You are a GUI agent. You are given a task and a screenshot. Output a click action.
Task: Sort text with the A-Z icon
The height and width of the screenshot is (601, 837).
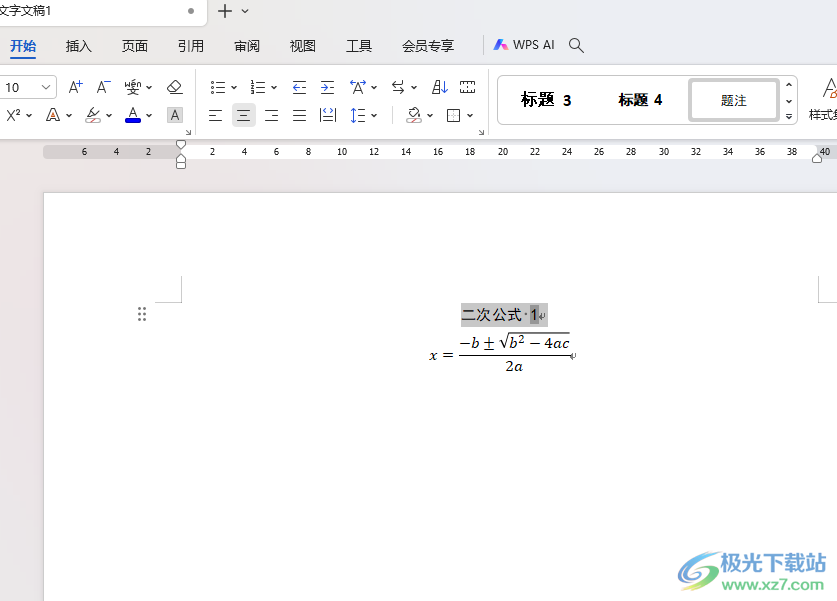pyautogui.click(x=439, y=87)
